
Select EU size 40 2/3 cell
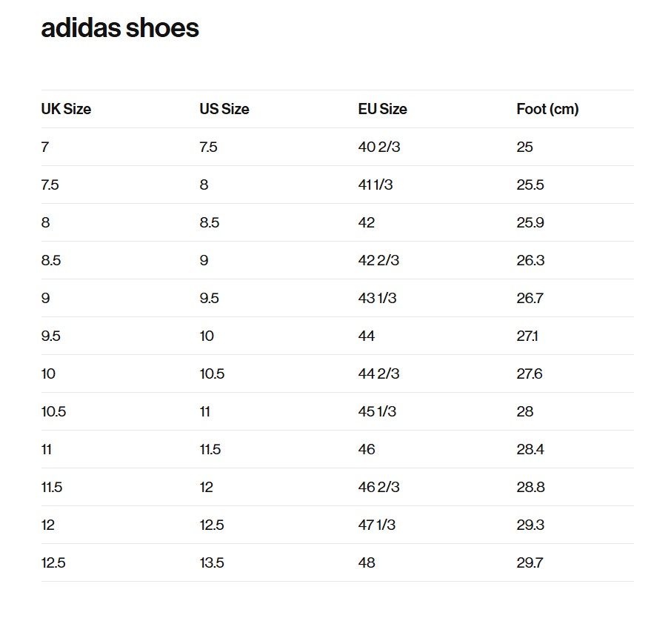[379, 147]
